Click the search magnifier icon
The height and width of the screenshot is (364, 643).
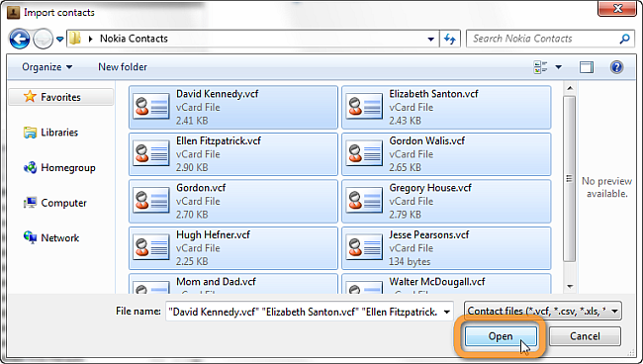click(624, 39)
